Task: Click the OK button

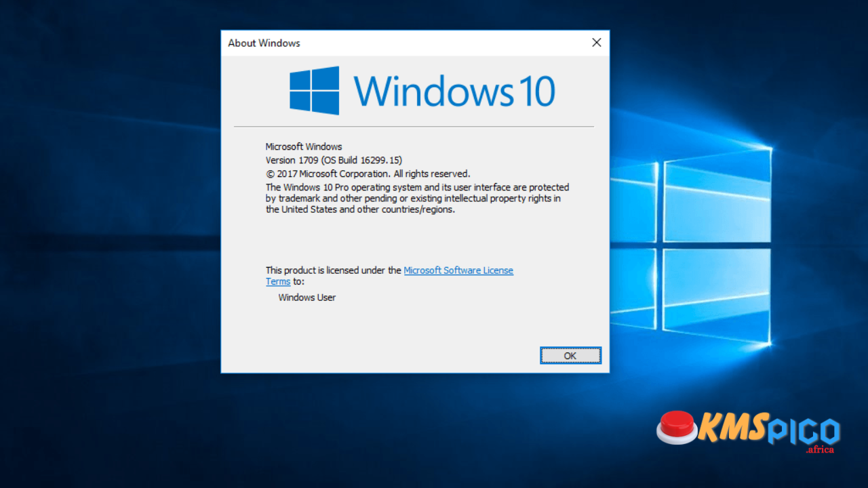Action: tap(570, 355)
